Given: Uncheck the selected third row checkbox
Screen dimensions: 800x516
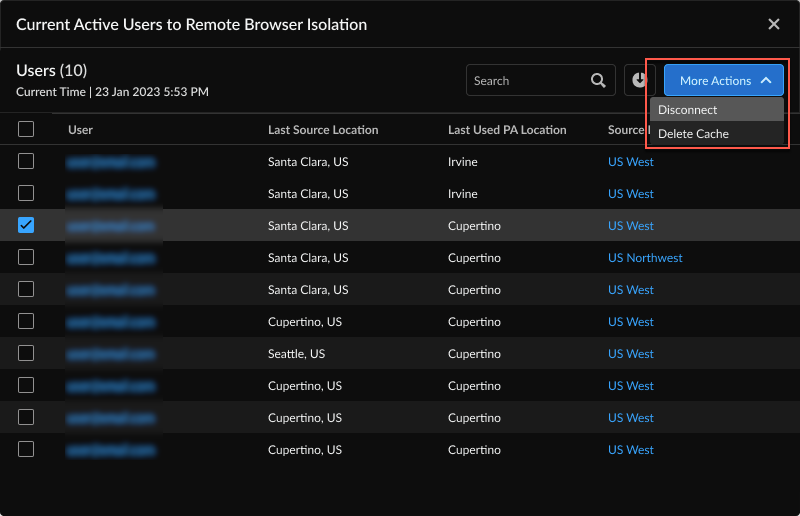Looking at the screenshot, I should [x=26, y=226].
